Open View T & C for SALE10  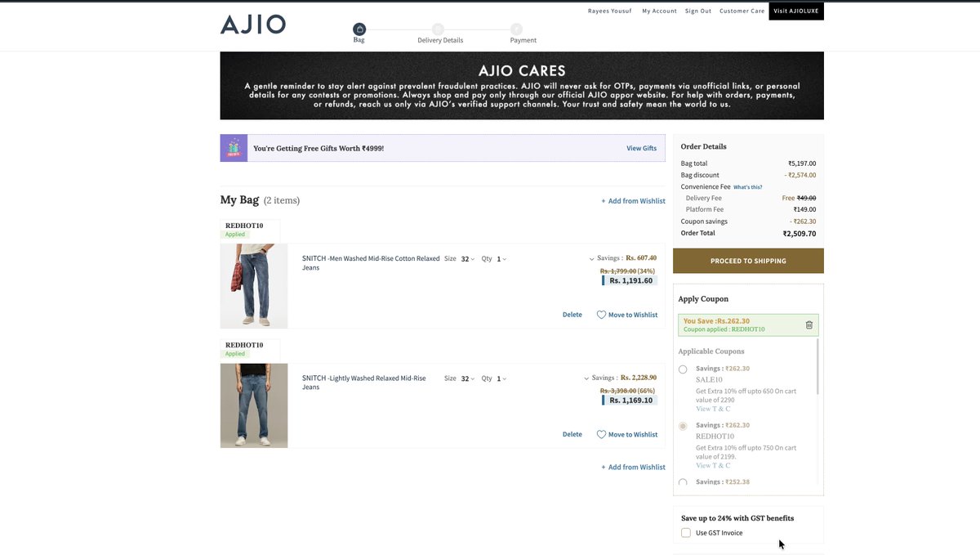point(713,409)
